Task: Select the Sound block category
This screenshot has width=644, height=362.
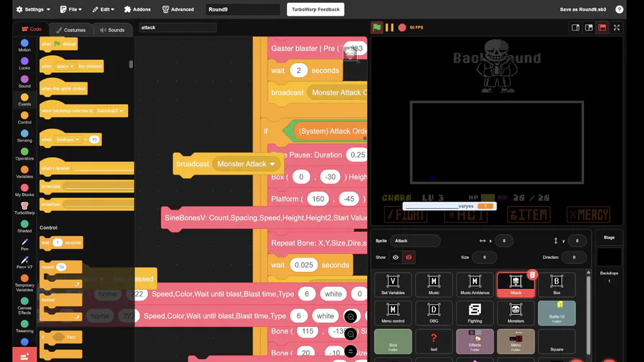Action: point(24,82)
